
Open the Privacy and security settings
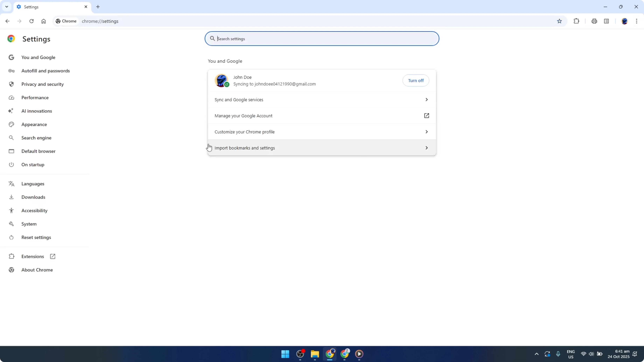coord(43,84)
